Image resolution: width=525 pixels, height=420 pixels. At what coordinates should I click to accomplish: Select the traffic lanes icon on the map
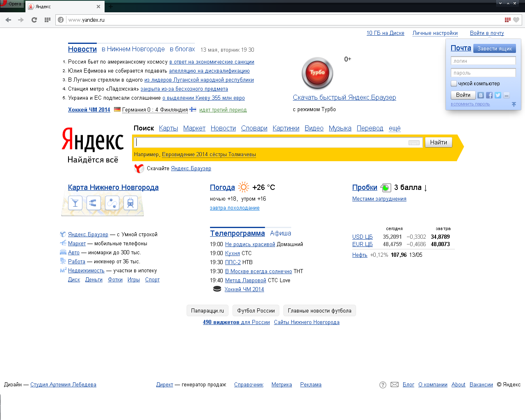tap(94, 203)
